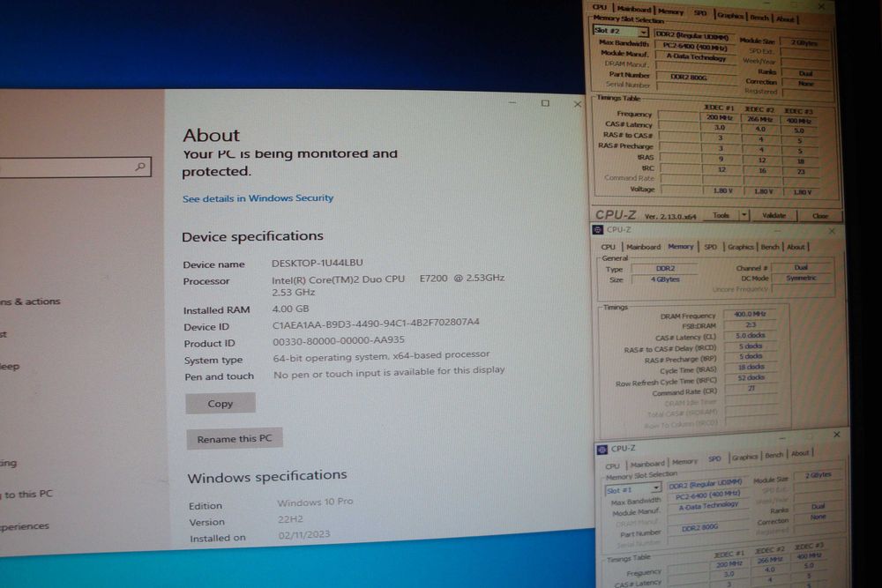Close the Settings About window
The image size is (882, 588).
(x=577, y=104)
